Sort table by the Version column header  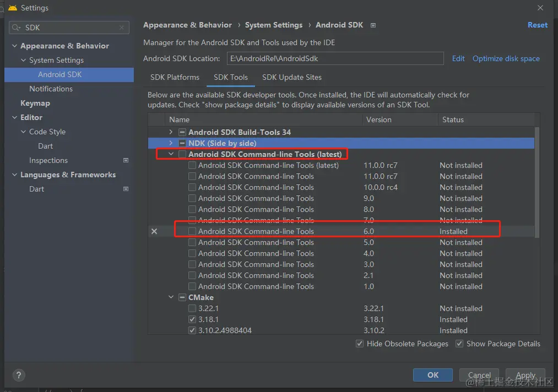(x=400, y=119)
